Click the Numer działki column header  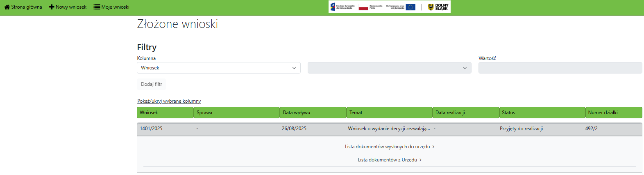613,113
